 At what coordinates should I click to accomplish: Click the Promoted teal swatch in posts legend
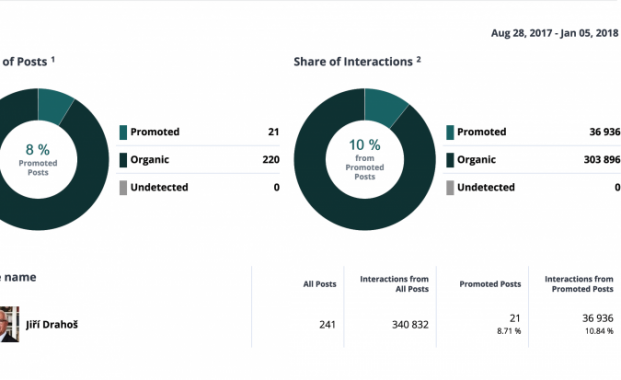(x=123, y=132)
